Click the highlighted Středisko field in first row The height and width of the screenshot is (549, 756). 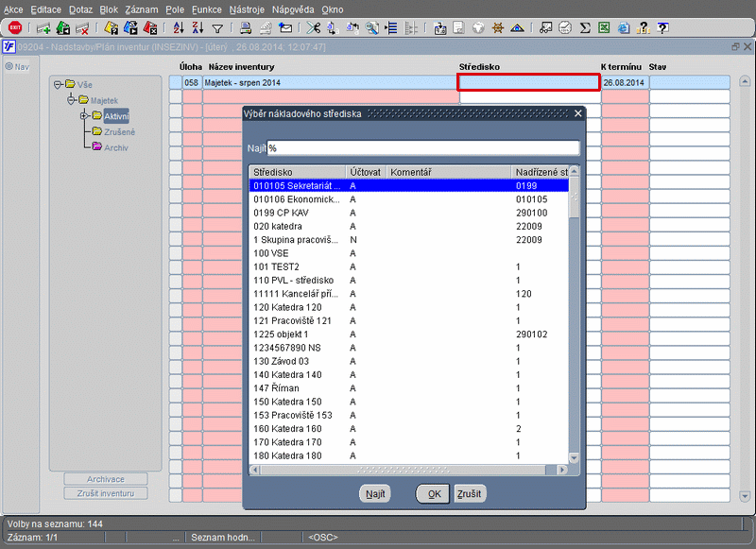tap(528, 82)
